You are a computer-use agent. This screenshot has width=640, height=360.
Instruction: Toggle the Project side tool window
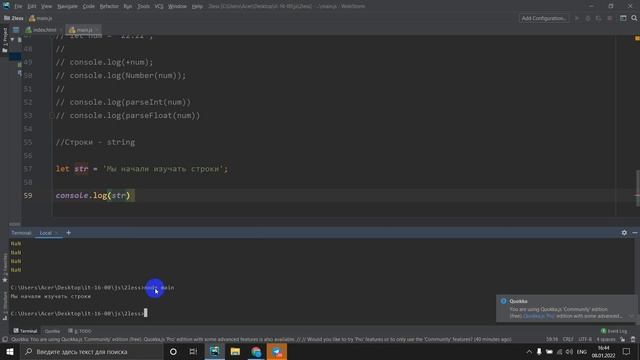click(4, 39)
